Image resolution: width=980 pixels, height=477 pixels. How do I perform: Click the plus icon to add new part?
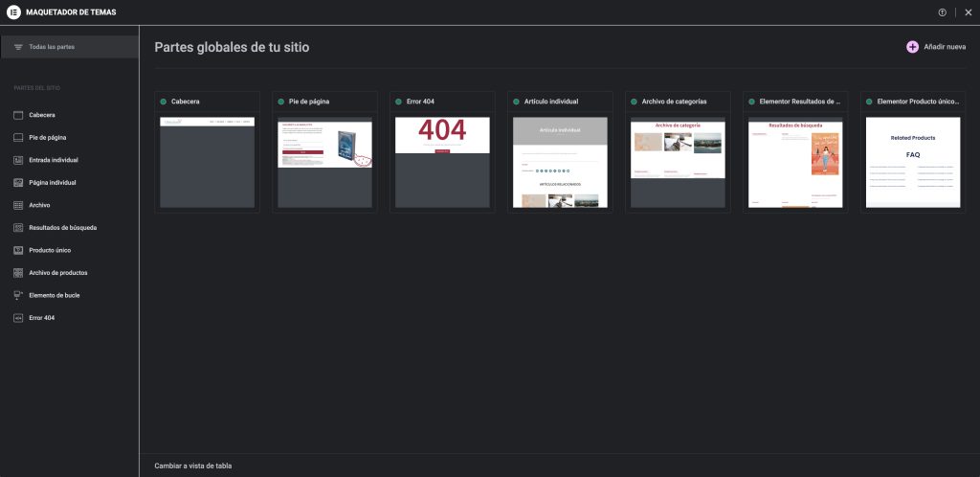(x=912, y=47)
